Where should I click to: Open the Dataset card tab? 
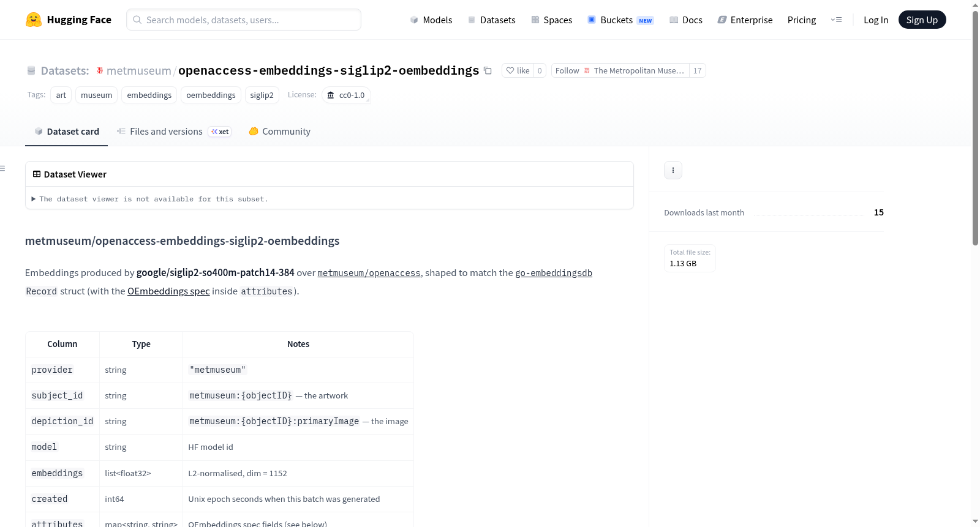tap(67, 132)
